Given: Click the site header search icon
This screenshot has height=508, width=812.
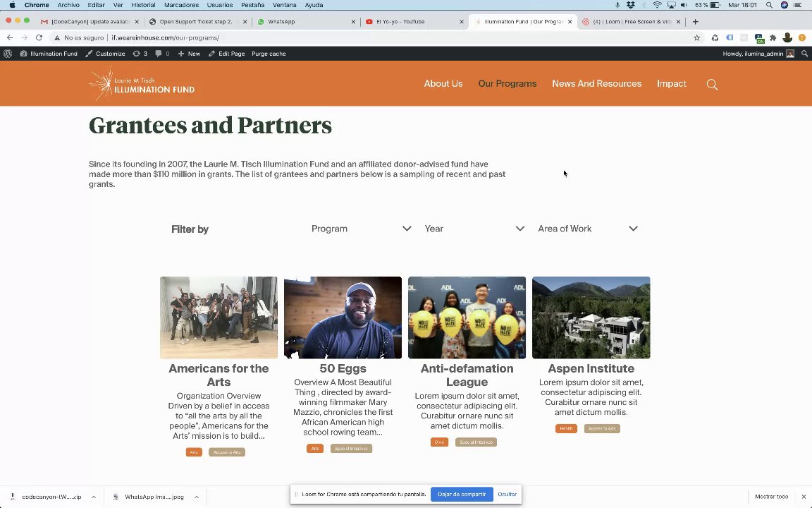Looking at the screenshot, I should (x=712, y=84).
